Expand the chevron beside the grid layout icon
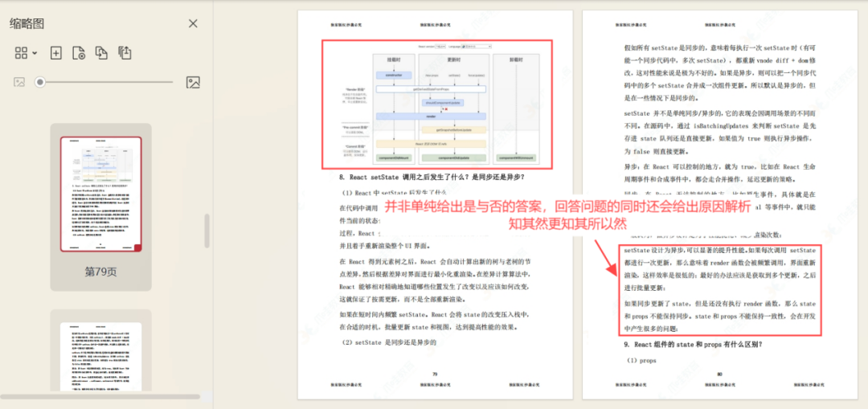 click(x=35, y=53)
